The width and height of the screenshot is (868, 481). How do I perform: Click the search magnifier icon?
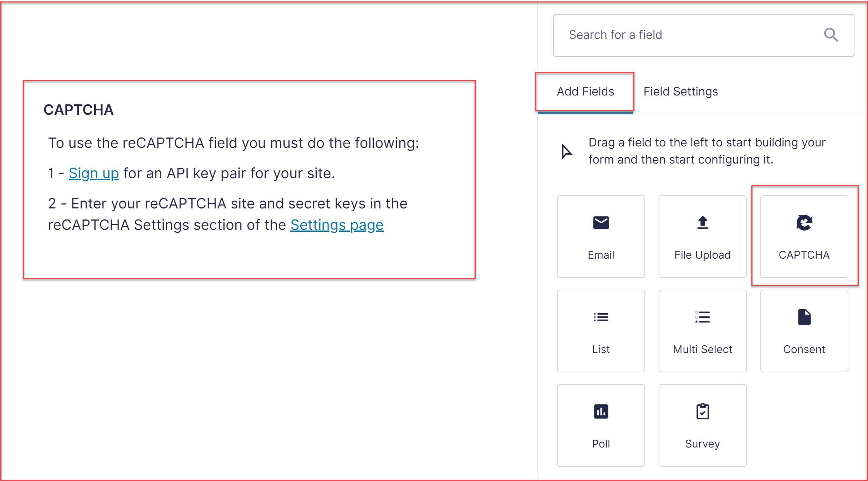[831, 35]
